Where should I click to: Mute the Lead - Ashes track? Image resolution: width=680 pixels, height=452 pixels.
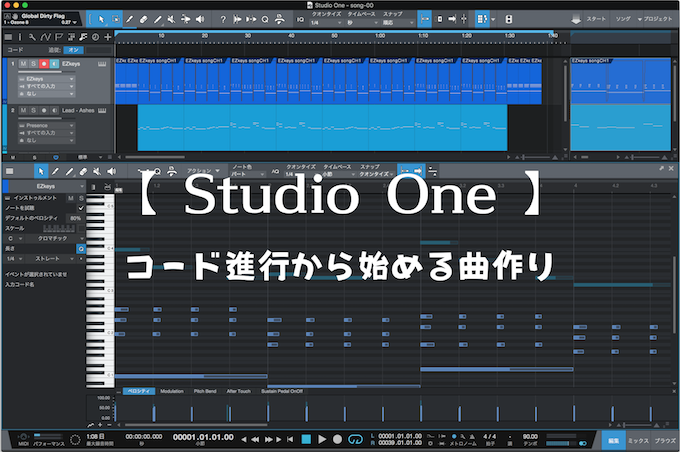coord(23,111)
